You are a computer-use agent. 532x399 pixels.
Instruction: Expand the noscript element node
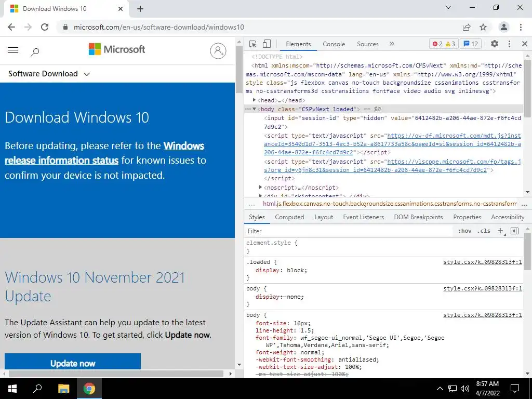[261, 187]
